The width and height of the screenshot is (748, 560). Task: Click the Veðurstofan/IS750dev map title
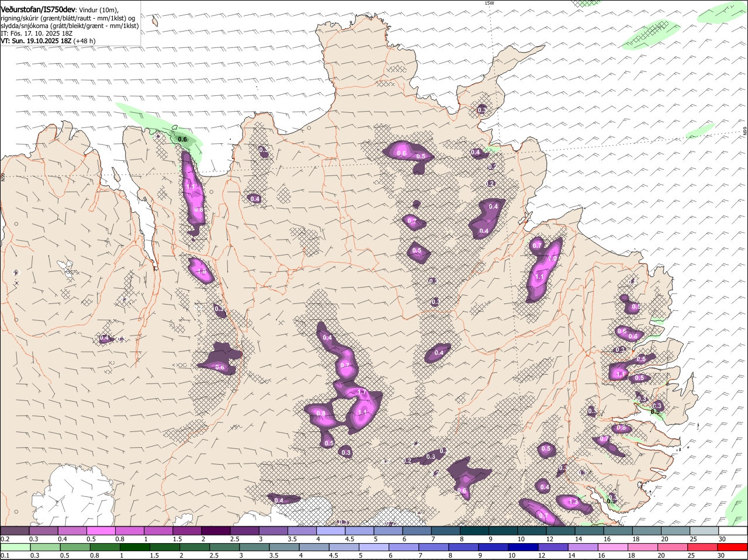pos(38,9)
